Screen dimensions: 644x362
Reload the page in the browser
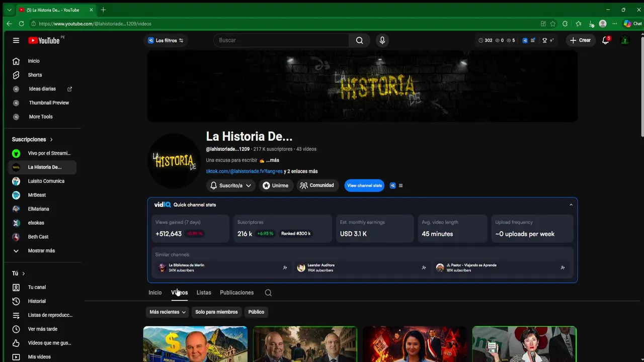click(x=21, y=24)
